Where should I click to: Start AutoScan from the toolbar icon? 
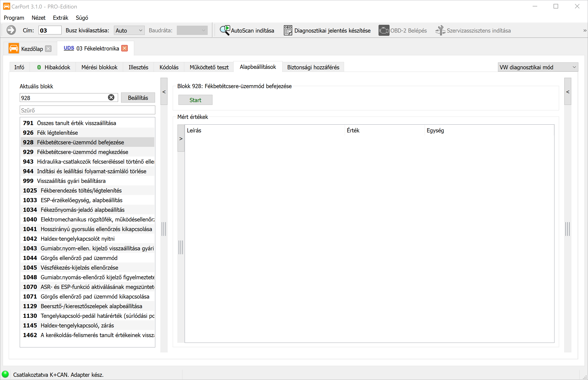pyautogui.click(x=225, y=30)
